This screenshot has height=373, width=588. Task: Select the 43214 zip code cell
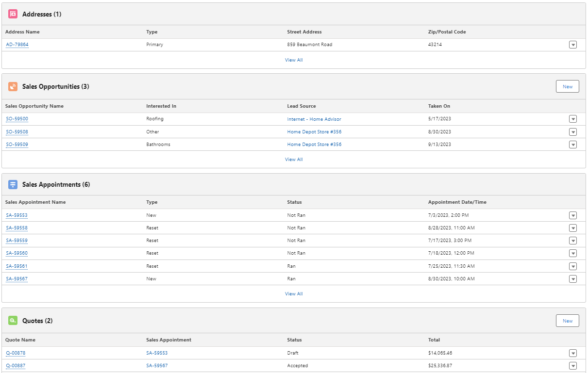[435, 45]
